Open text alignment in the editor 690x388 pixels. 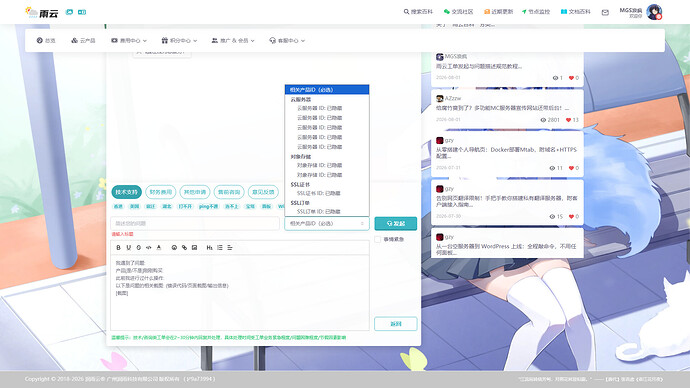coord(230,248)
